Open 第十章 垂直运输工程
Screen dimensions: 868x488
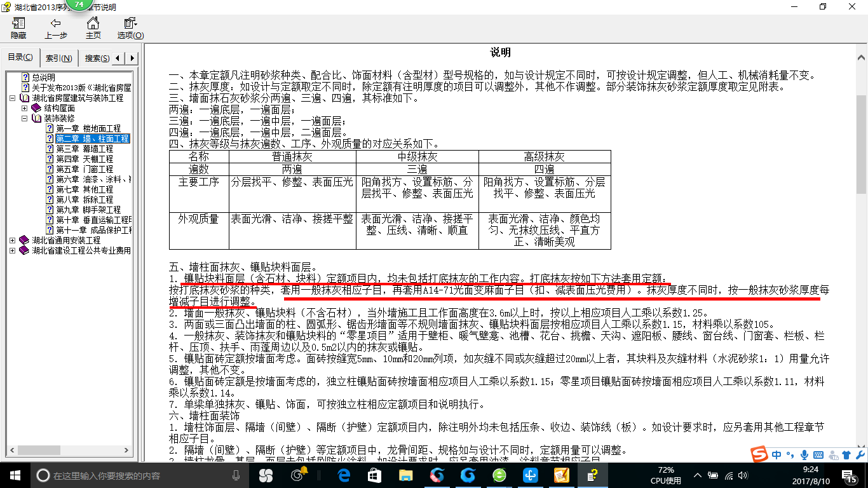(93, 220)
